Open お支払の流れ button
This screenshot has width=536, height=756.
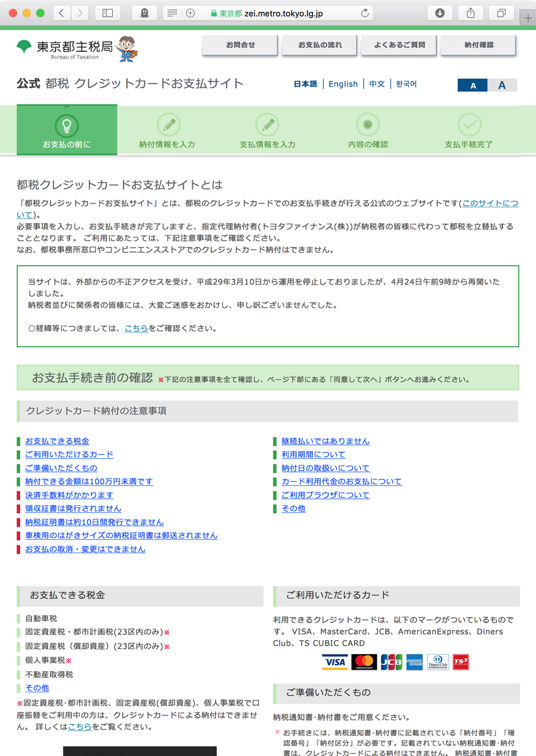pyautogui.click(x=320, y=45)
